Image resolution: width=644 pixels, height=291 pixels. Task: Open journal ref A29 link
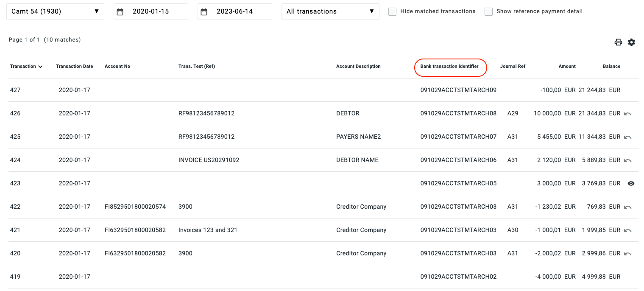coord(513,113)
